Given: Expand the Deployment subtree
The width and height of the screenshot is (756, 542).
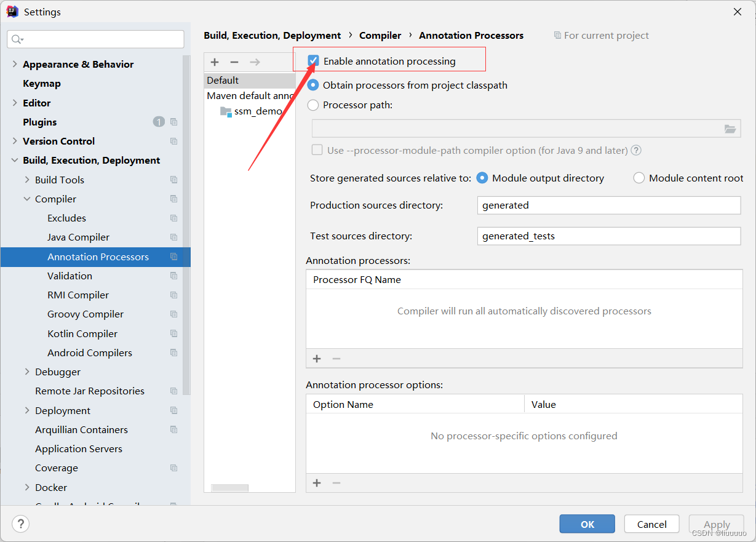Looking at the screenshot, I should point(27,410).
